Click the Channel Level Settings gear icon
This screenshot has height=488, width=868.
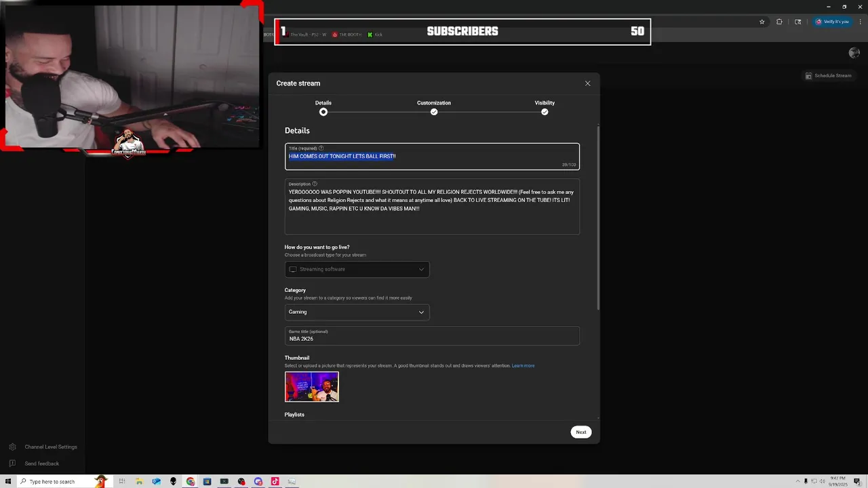[x=12, y=447]
